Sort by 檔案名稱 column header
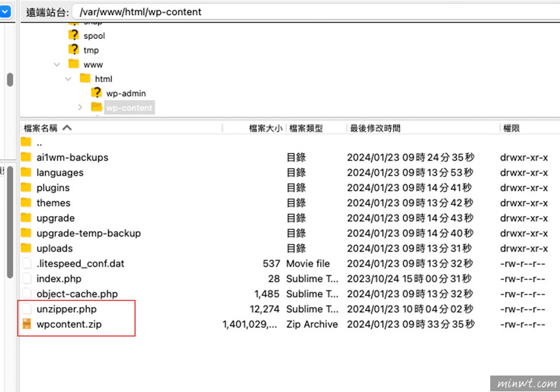Image resolution: width=560 pixels, height=392 pixels. (41, 128)
